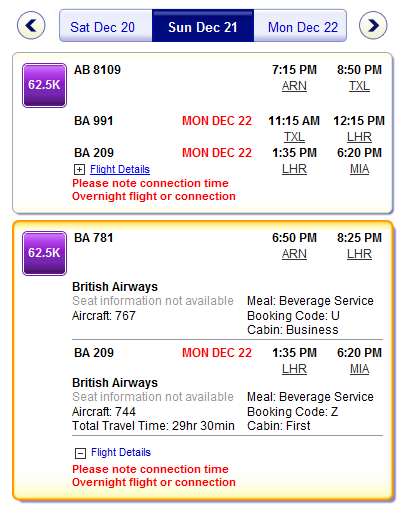
Task: Open TXL arrival airport link for AB 8109
Action: tap(359, 86)
